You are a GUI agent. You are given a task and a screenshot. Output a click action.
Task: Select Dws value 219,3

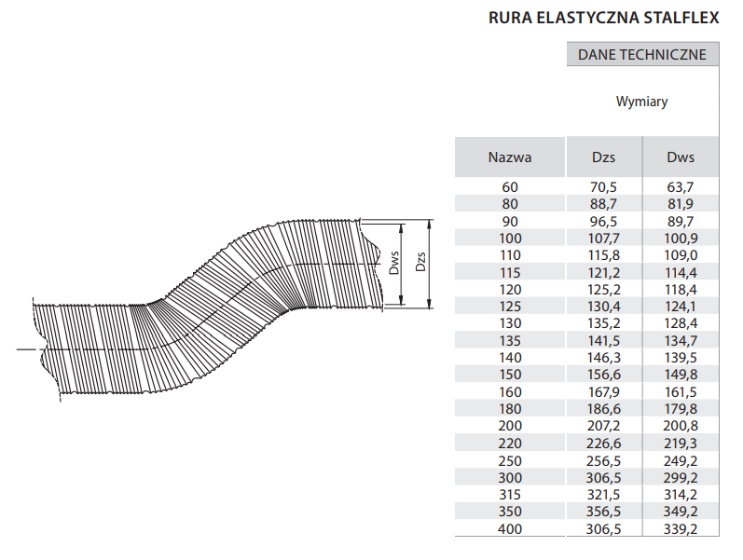tap(681, 444)
